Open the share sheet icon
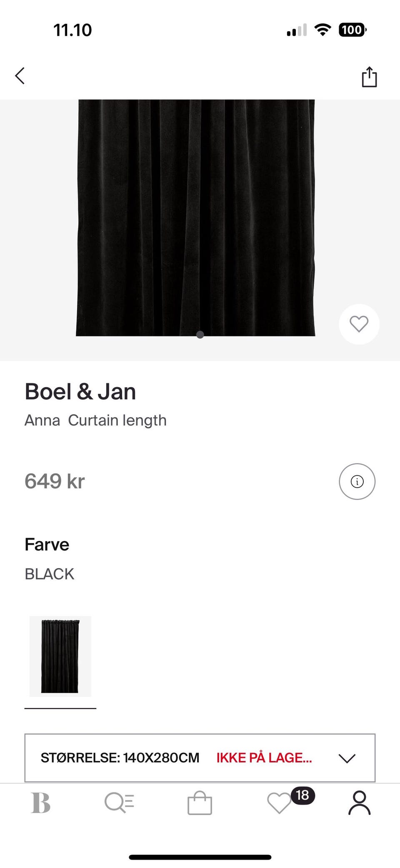Viewport: 400px width, 868px height. [x=369, y=77]
